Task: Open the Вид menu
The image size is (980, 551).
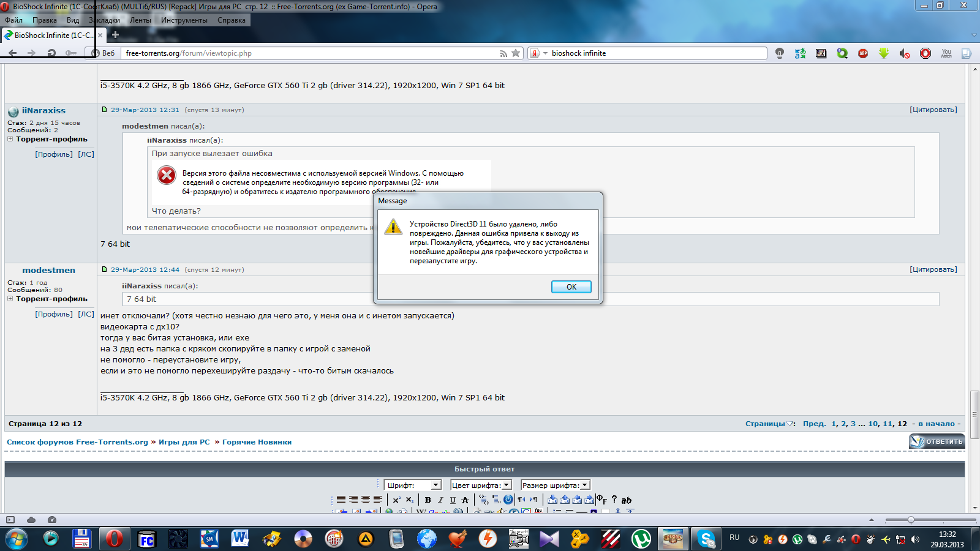Action: click(73, 20)
